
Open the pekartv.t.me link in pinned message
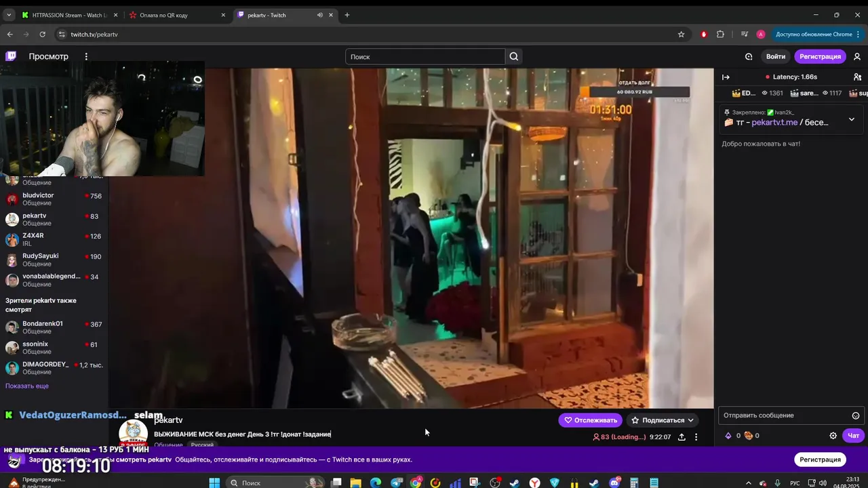click(x=774, y=123)
